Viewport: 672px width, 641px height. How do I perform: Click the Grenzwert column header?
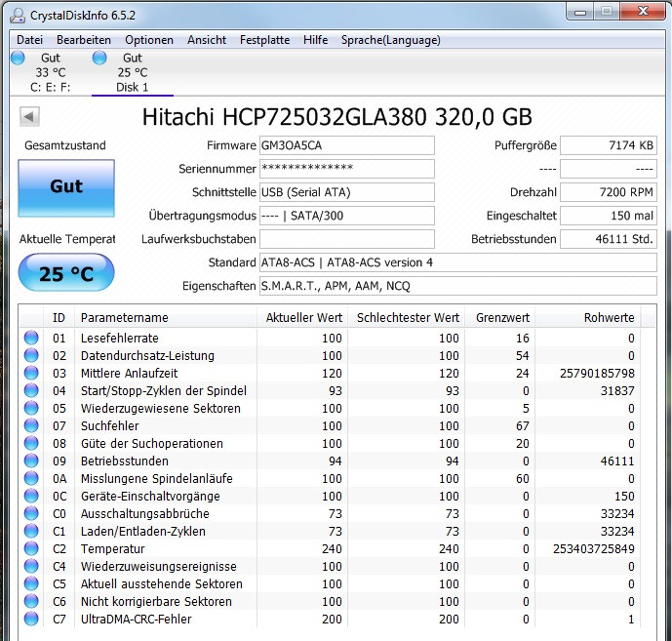pyautogui.click(x=500, y=318)
